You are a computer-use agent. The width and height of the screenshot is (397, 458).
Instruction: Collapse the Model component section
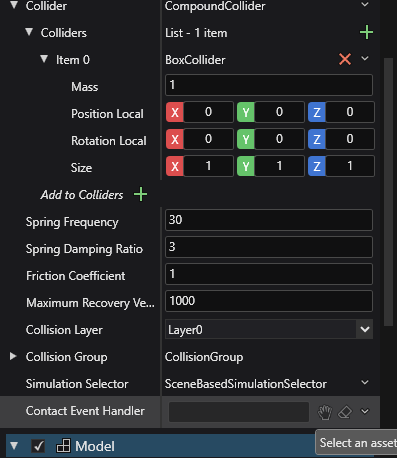pos(14,446)
